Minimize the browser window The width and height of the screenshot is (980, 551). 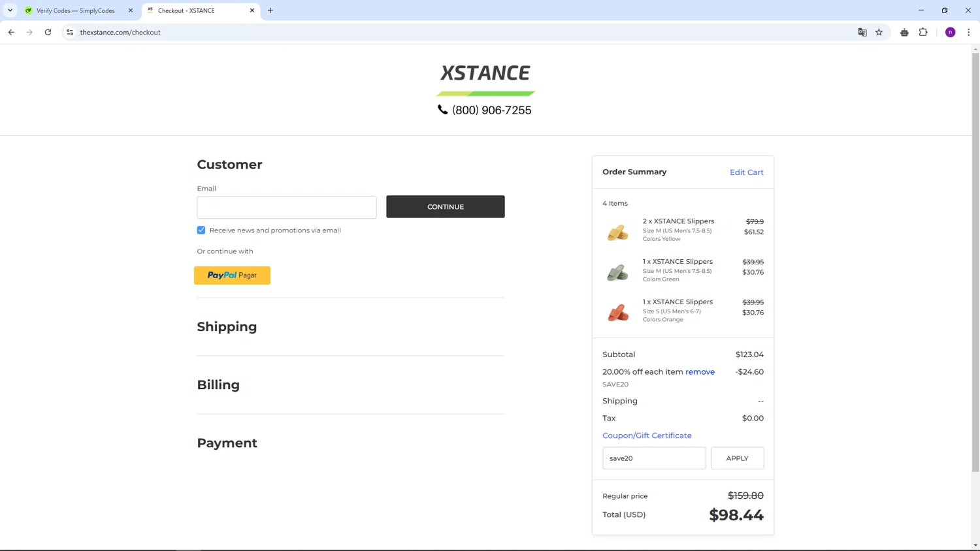(921, 10)
